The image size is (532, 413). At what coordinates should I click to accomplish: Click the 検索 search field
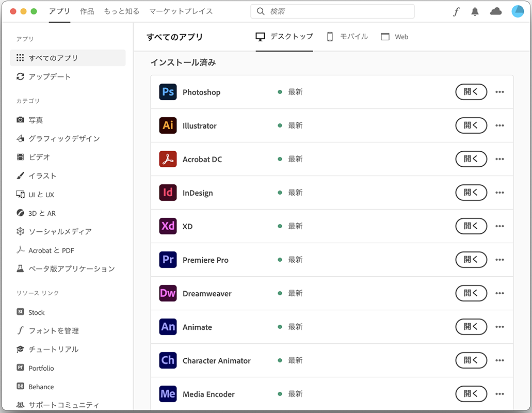(332, 11)
